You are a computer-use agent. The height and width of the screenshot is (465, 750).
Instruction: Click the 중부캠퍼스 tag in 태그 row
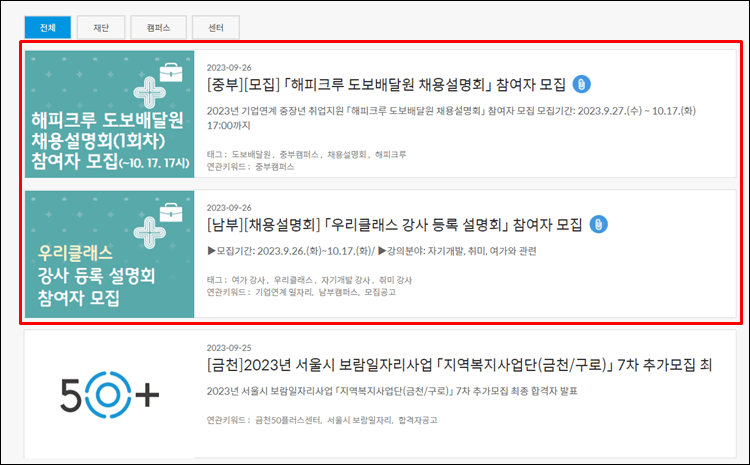pyautogui.click(x=299, y=155)
